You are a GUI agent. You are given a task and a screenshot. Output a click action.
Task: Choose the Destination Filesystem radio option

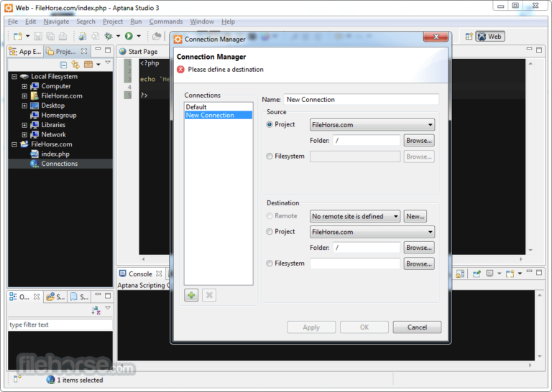(270, 263)
